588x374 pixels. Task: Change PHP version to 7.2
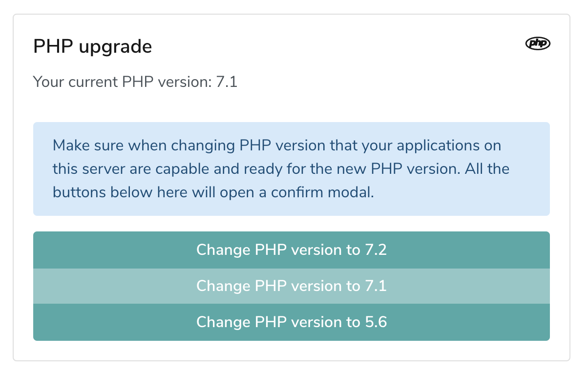click(292, 250)
